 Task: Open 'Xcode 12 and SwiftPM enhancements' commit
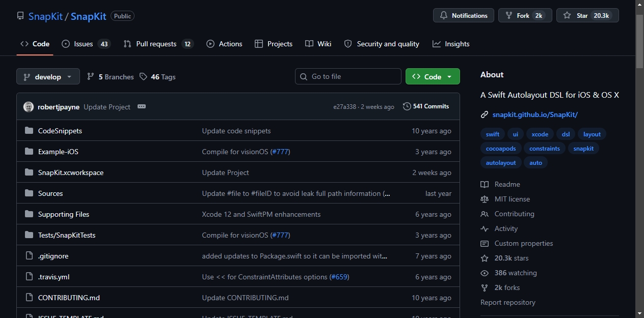[x=261, y=214]
